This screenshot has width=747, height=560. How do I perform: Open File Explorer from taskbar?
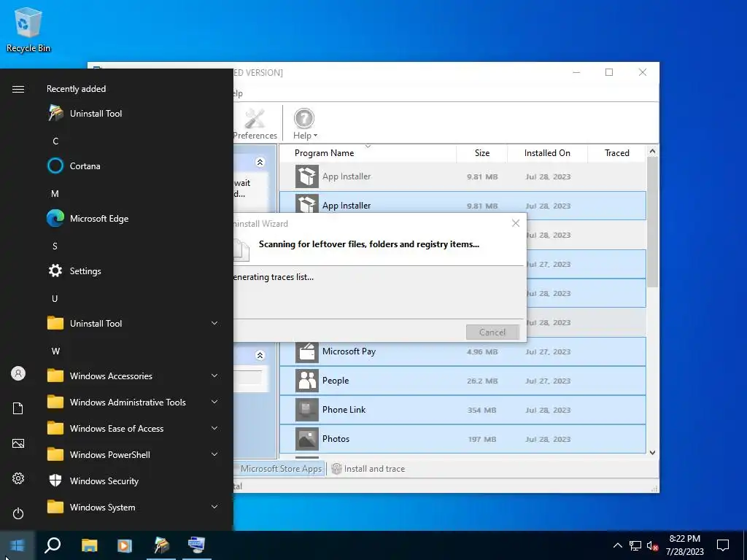(x=89, y=545)
